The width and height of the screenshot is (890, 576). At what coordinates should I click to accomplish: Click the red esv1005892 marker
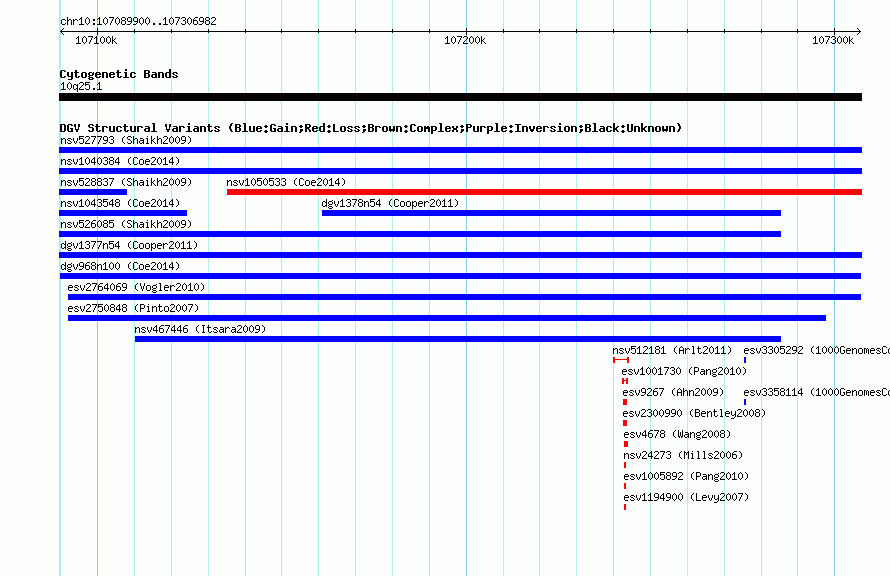[625, 486]
